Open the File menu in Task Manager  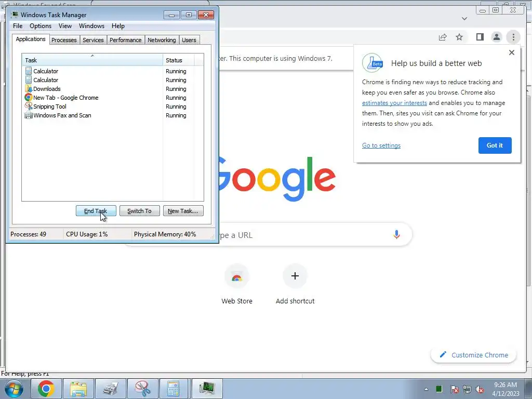(18, 26)
